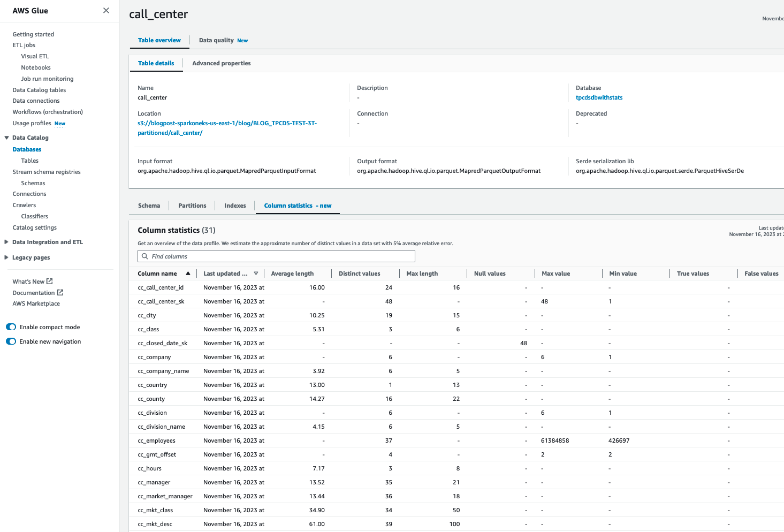This screenshot has height=532, width=784.
Task: Click the ascending sort arrow on Column name
Action: pyautogui.click(x=188, y=273)
